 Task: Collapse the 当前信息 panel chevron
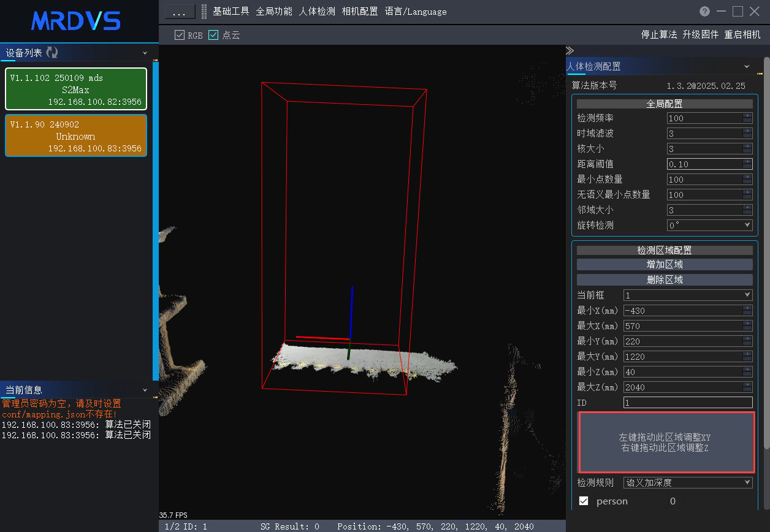(145, 390)
